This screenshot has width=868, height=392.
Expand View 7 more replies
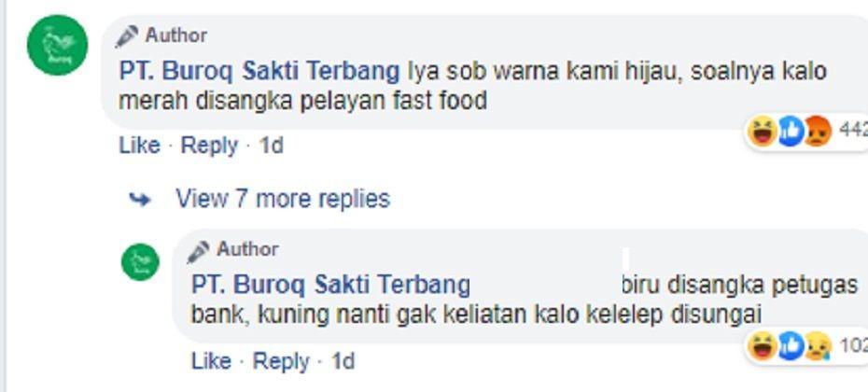283,198
